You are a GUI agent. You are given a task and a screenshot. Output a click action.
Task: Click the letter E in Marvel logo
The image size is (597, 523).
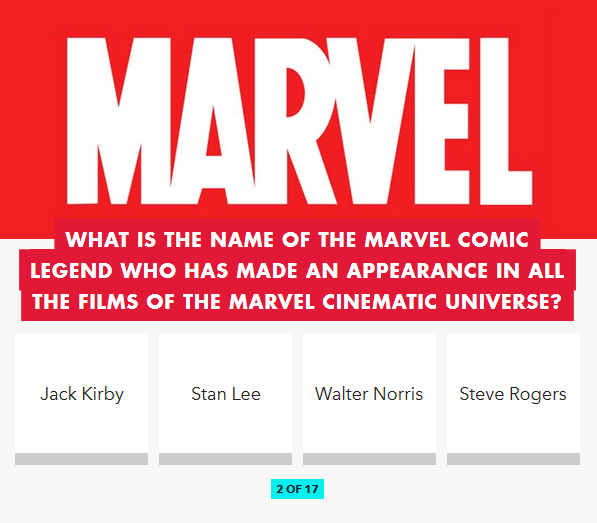click(442, 121)
